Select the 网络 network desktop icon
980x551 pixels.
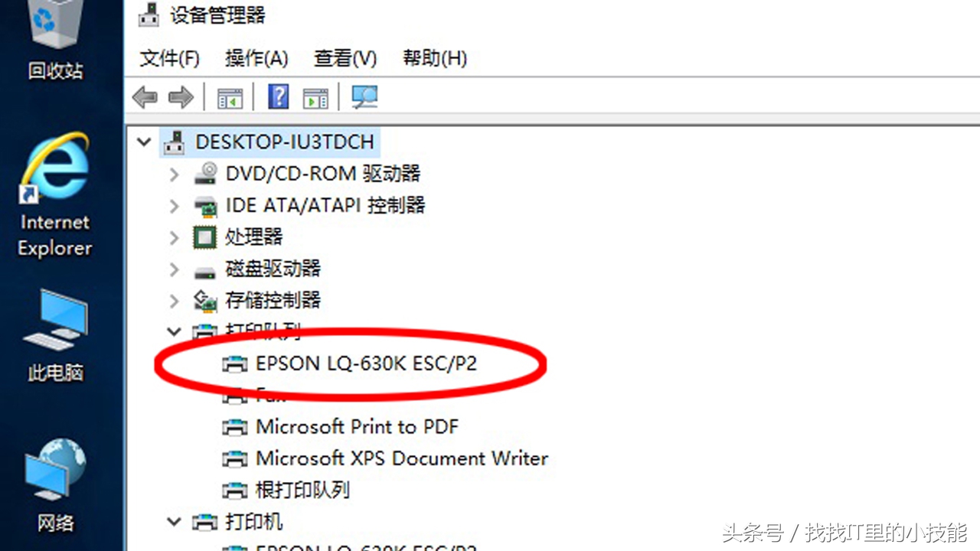coord(55,486)
